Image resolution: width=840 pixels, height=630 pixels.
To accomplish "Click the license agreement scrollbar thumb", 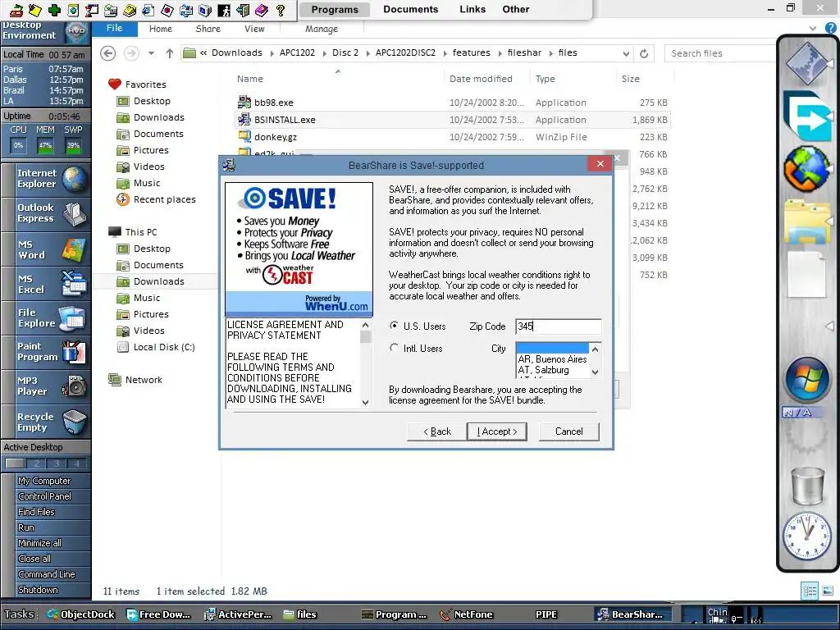I will [365, 336].
